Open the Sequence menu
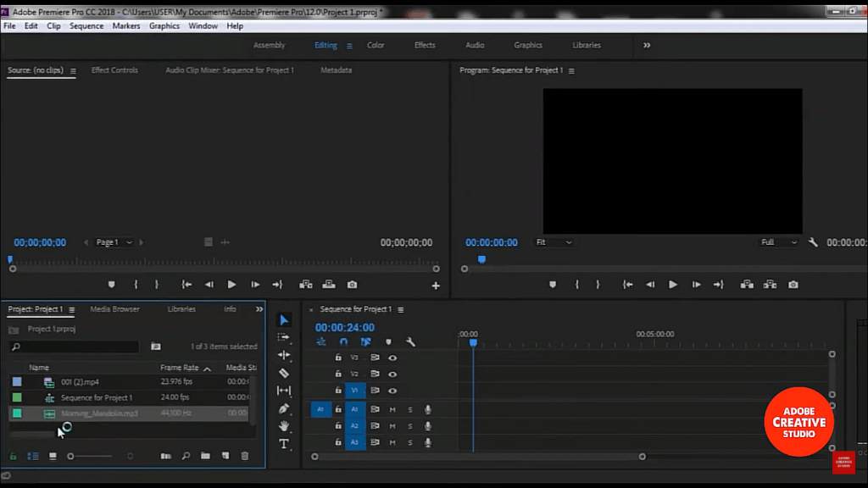868x488 pixels. click(x=86, y=26)
